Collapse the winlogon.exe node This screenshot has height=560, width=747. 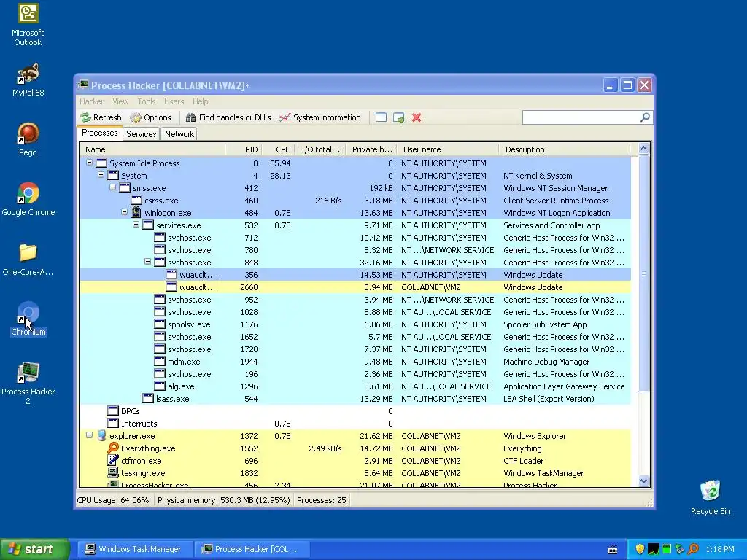point(124,212)
